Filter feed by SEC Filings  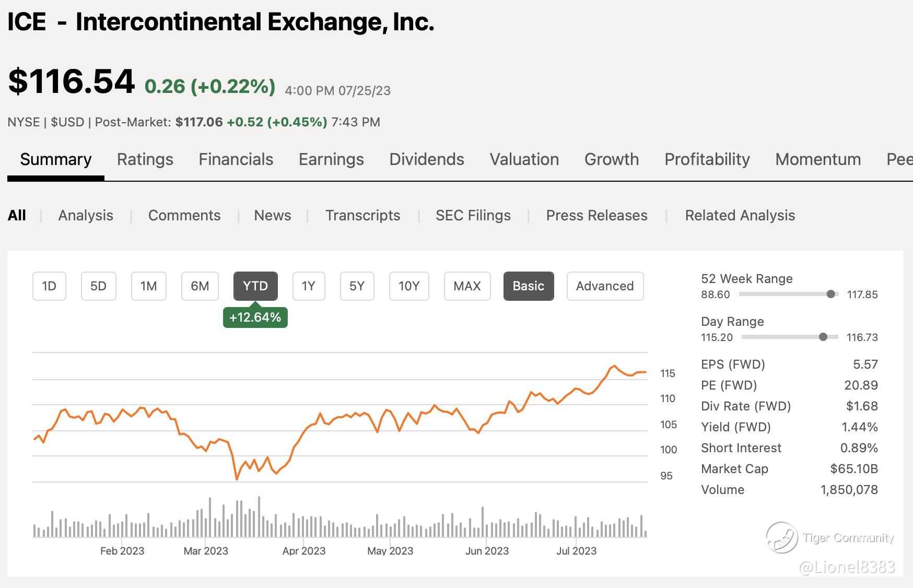473,216
